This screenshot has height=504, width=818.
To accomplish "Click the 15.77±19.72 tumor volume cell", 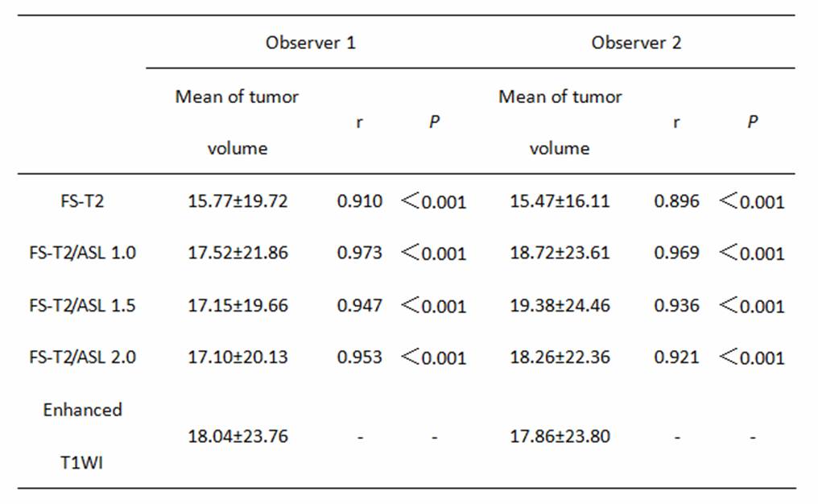I will pos(238,200).
